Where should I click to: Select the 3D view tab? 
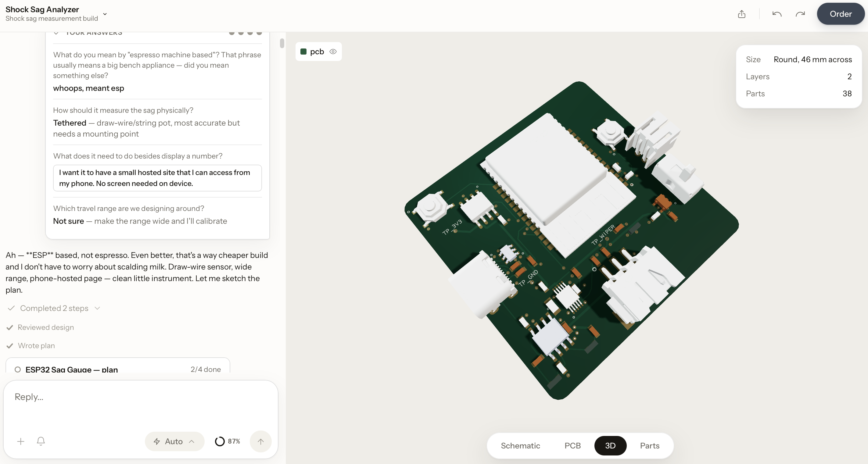click(x=610, y=445)
